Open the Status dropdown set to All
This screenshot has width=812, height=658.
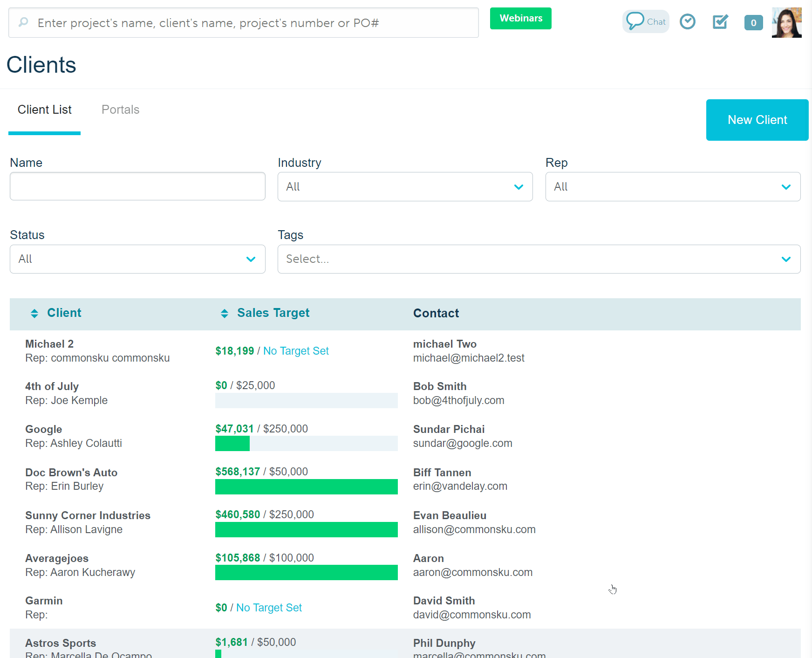click(137, 259)
